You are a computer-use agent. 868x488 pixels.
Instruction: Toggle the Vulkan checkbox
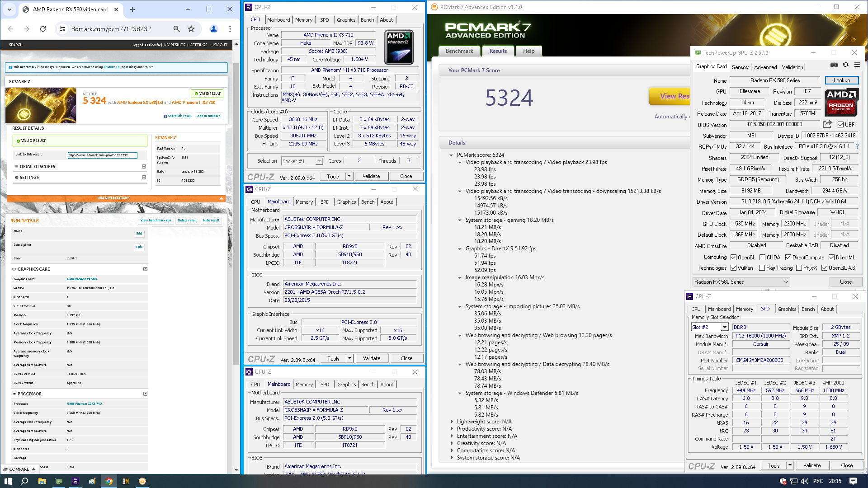tap(733, 268)
